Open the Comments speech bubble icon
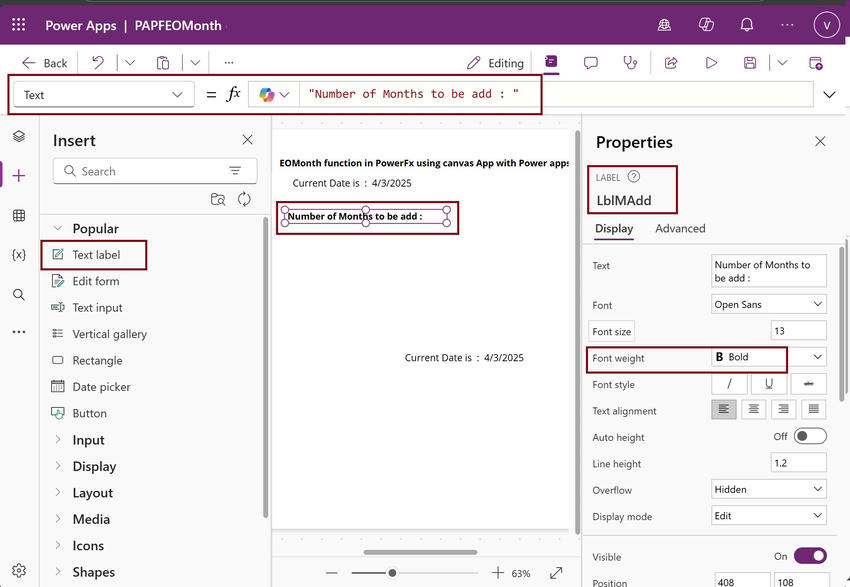850x587 pixels. pos(590,63)
